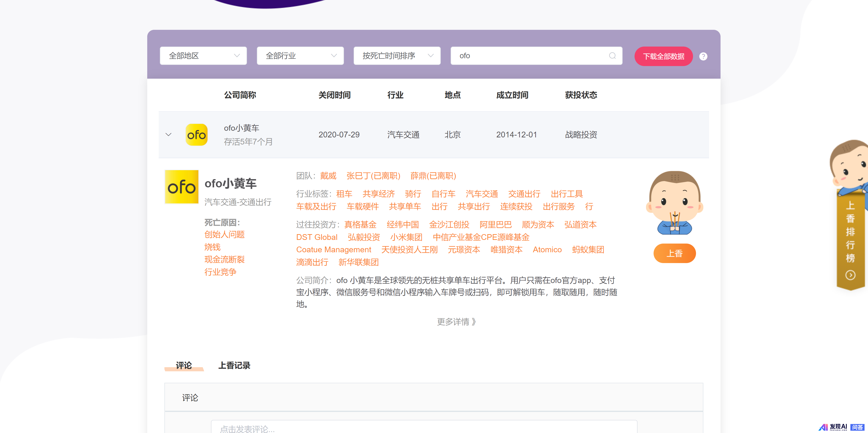Collapse the ofo小黄车 row chevron

pos(169,135)
